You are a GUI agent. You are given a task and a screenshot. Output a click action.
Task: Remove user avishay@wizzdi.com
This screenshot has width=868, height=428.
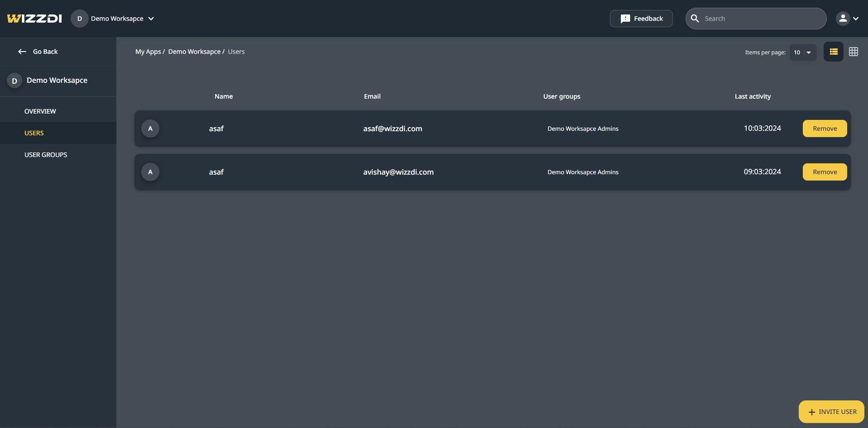click(x=825, y=172)
